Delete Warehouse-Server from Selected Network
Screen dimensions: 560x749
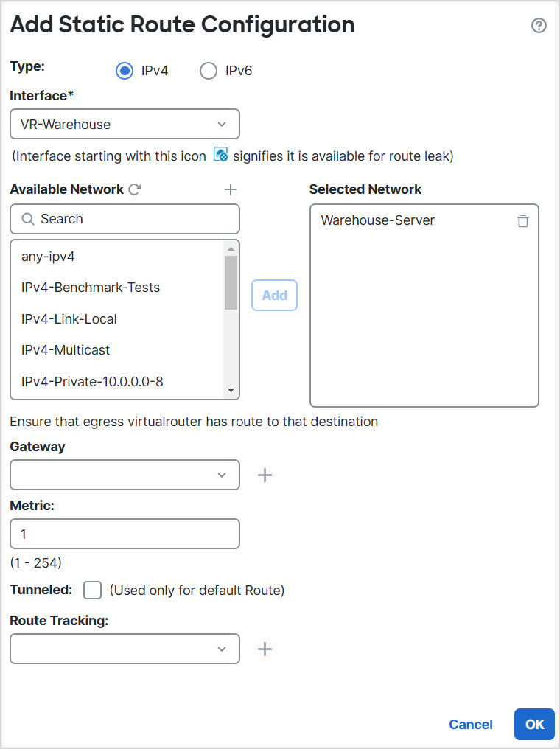coord(522,220)
